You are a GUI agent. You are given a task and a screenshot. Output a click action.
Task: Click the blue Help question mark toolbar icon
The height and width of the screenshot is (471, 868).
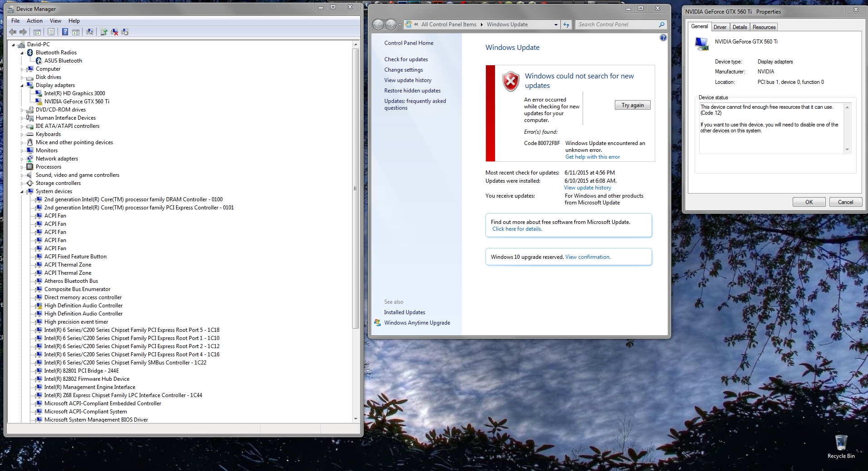[x=65, y=32]
